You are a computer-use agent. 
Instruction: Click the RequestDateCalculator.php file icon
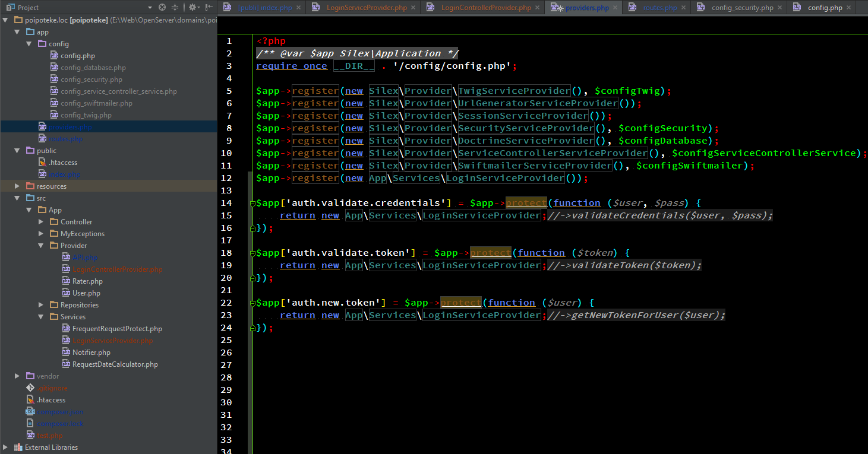click(x=66, y=364)
